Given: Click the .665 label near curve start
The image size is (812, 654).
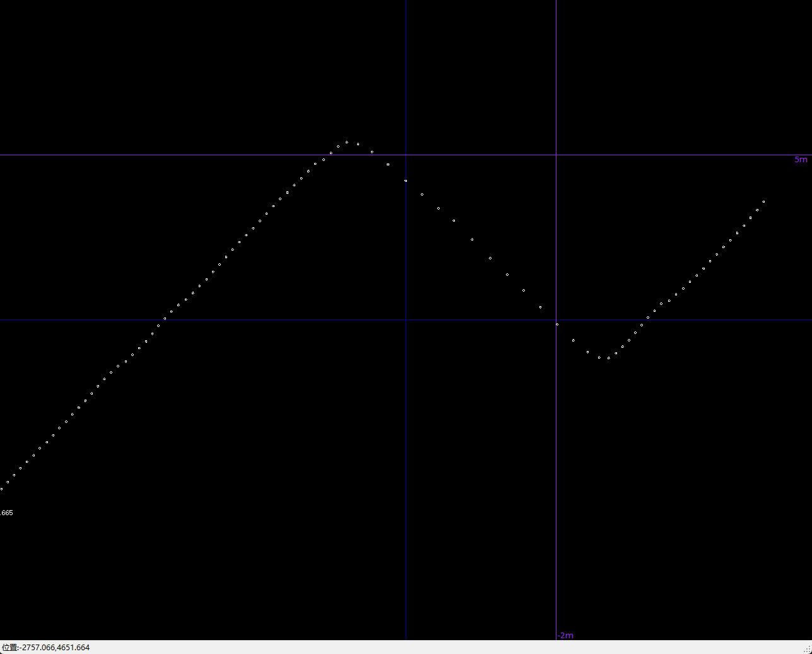Looking at the screenshot, I should (x=7, y=513).
